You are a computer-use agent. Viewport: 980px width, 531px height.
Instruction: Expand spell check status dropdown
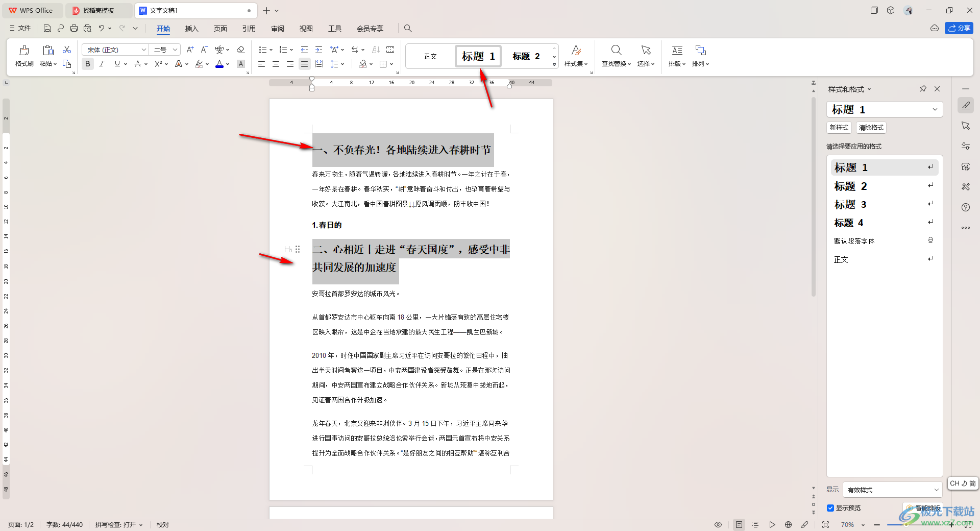(141, 525)
